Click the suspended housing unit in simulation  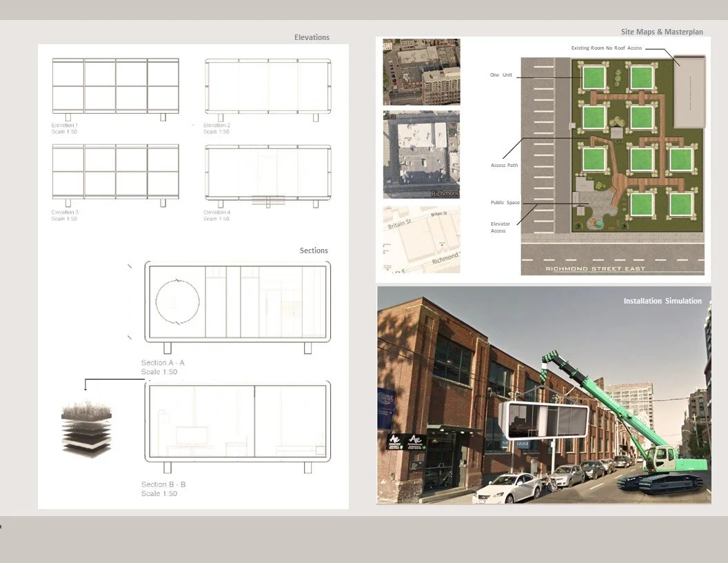tap(544, 422)
